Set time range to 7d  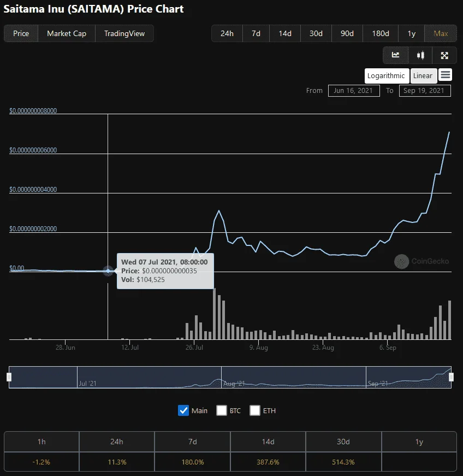tap(256, 33)
